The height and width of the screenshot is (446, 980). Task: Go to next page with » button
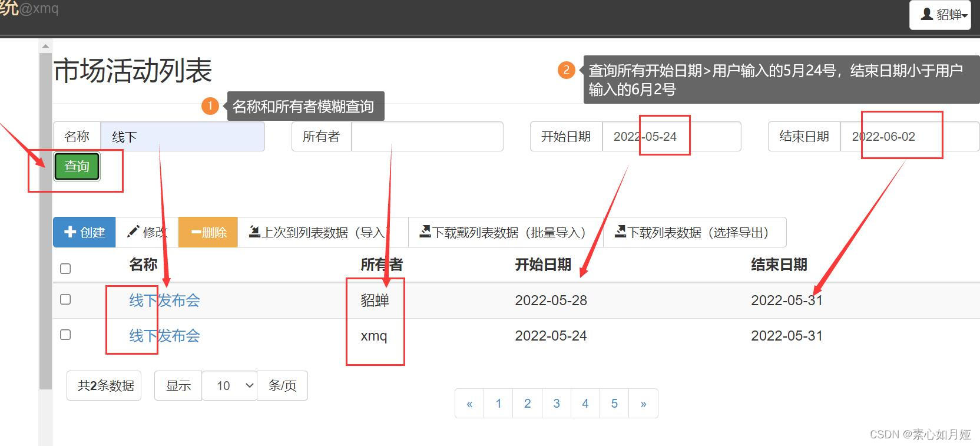tap(643, 404)
